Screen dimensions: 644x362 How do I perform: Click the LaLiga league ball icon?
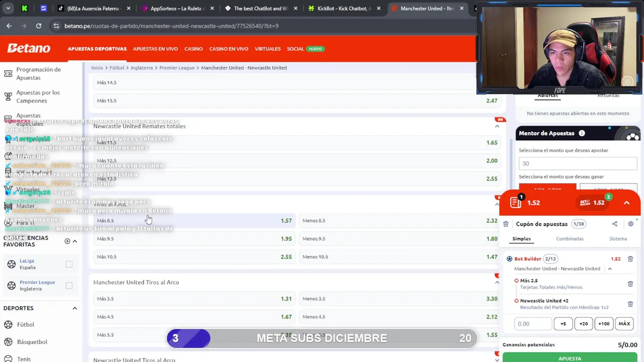[11, 264]
